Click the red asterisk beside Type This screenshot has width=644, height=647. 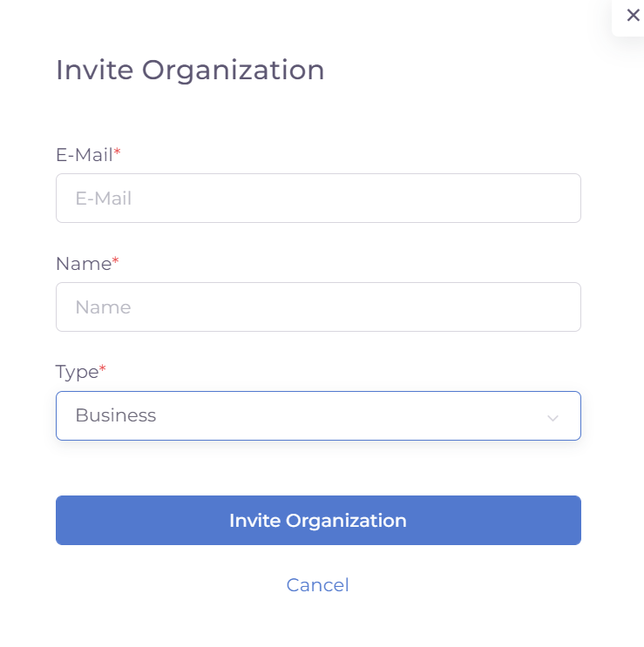[x=103, y=370]
